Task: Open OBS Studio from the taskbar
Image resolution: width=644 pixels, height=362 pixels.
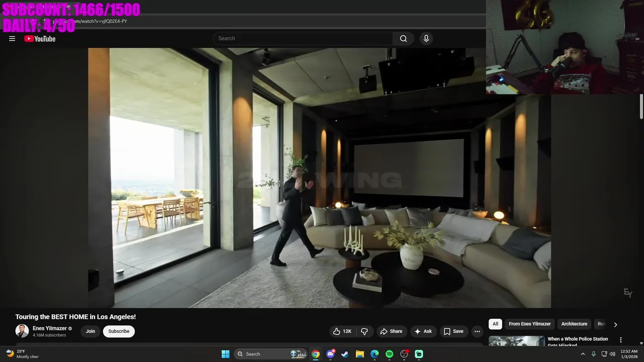Action: pos(404,354)
